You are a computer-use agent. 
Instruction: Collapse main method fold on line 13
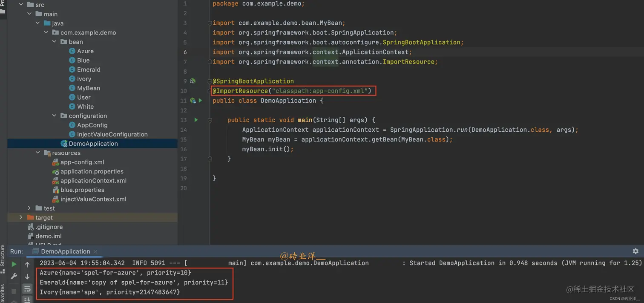pyautogui.click(x=210, y=120)
